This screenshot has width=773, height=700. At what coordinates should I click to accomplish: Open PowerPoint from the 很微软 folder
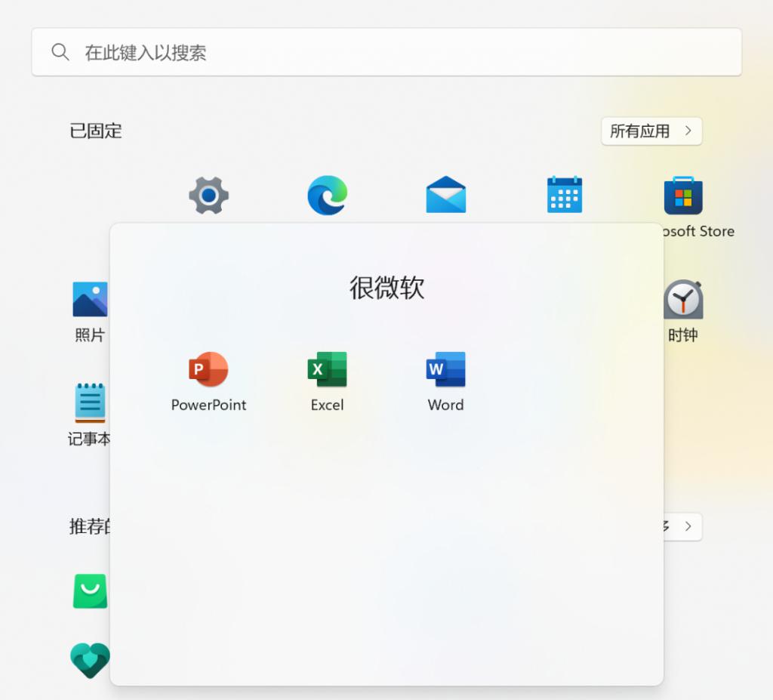pos(208,370)
